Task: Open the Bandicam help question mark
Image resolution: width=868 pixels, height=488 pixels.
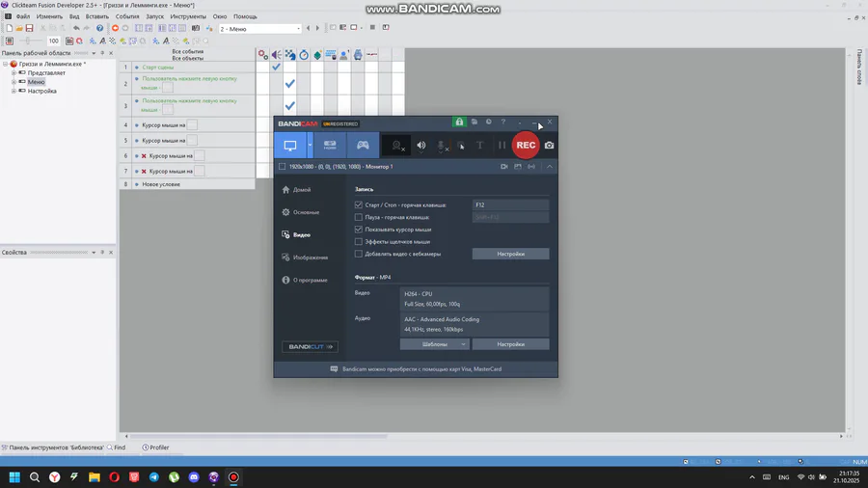Action: 503,122
